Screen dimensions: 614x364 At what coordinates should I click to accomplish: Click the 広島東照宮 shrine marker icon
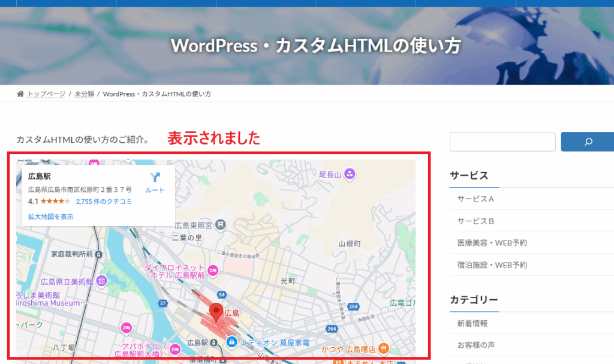point(221,225)
